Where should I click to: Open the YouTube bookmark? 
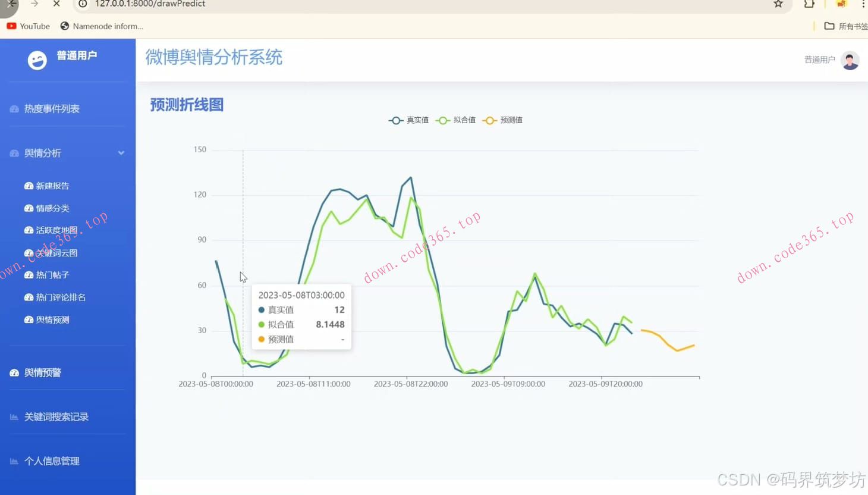pyautogui.click(x=28, y=26)
